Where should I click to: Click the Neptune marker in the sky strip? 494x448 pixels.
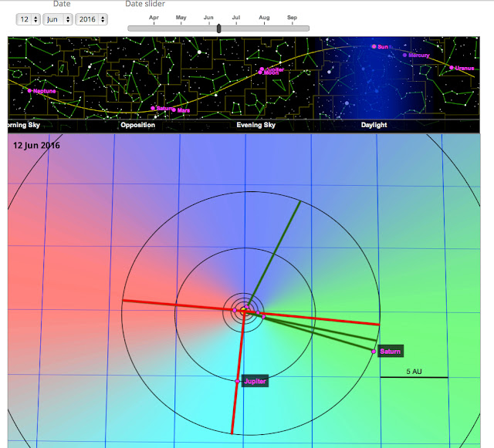[29, 91]
